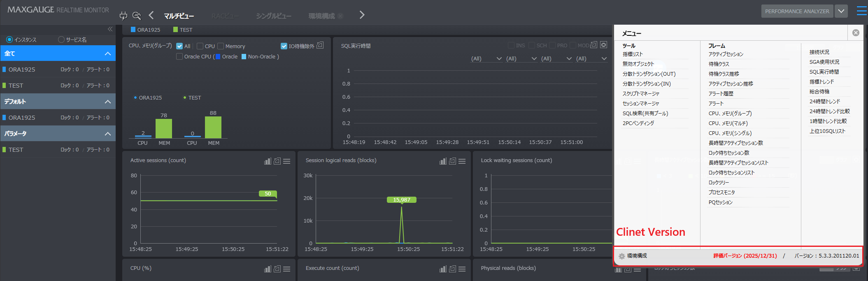The width and height of the screenshot is (868, 281).
Task: Open dropdown arrow next to Performance Analyzer
Action: tap(841, 11)
